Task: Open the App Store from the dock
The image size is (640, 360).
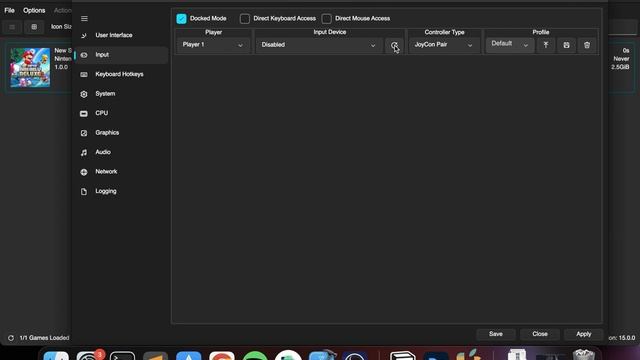Action: [189, 356]
